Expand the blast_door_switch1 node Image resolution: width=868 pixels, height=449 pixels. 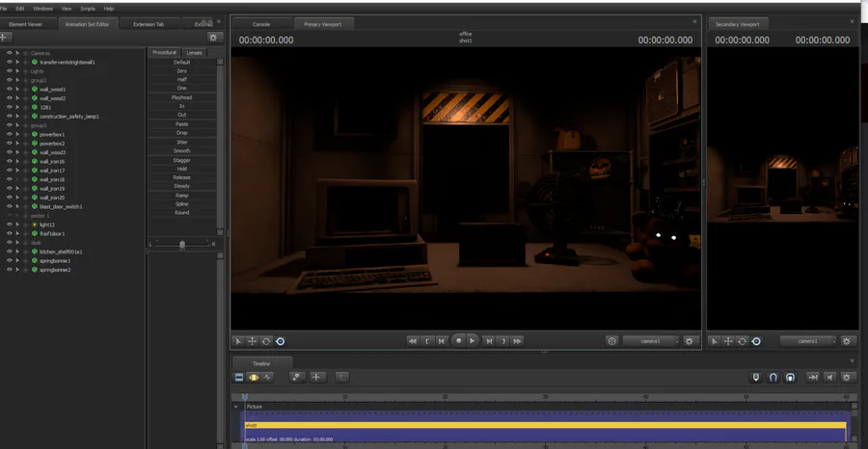click(x=25, y=207)
